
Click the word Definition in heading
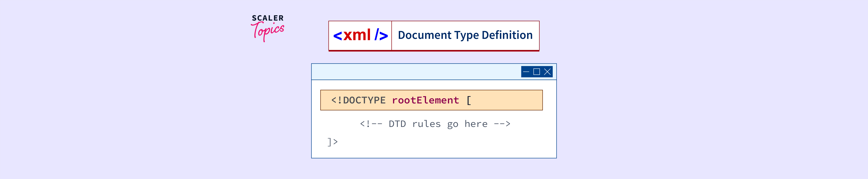click(x=507, y=35)
